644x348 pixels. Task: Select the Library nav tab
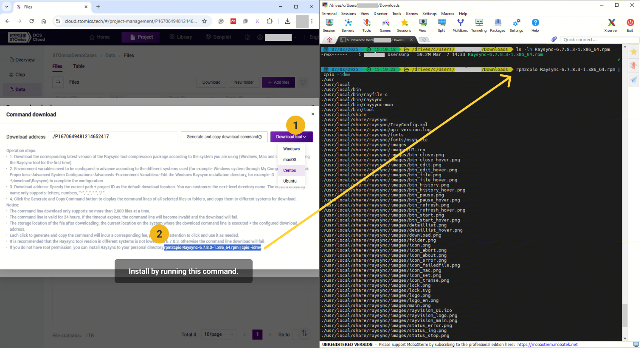tap(181, 37)
